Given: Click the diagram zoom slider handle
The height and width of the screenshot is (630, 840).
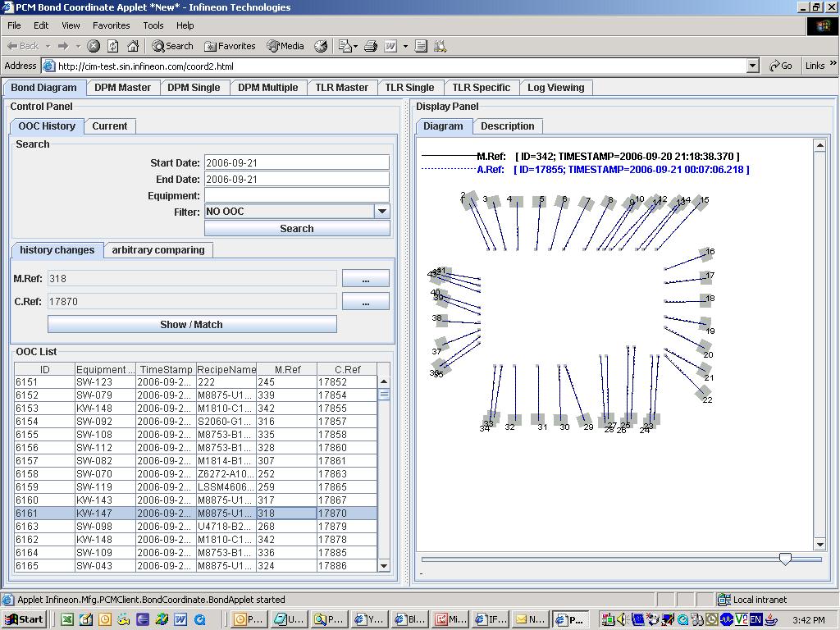Looking at the screenshot, I should tap(785, 559).
